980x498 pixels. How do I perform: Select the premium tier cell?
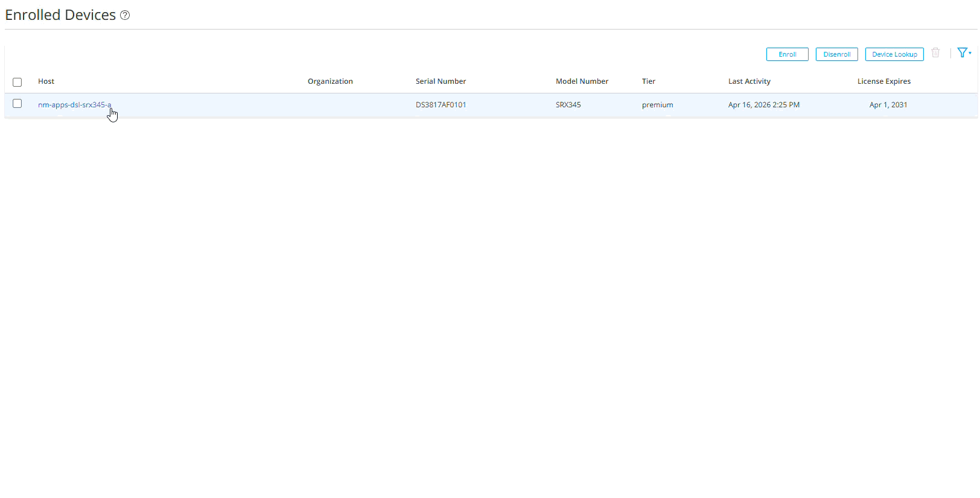[x=657, y=105]
